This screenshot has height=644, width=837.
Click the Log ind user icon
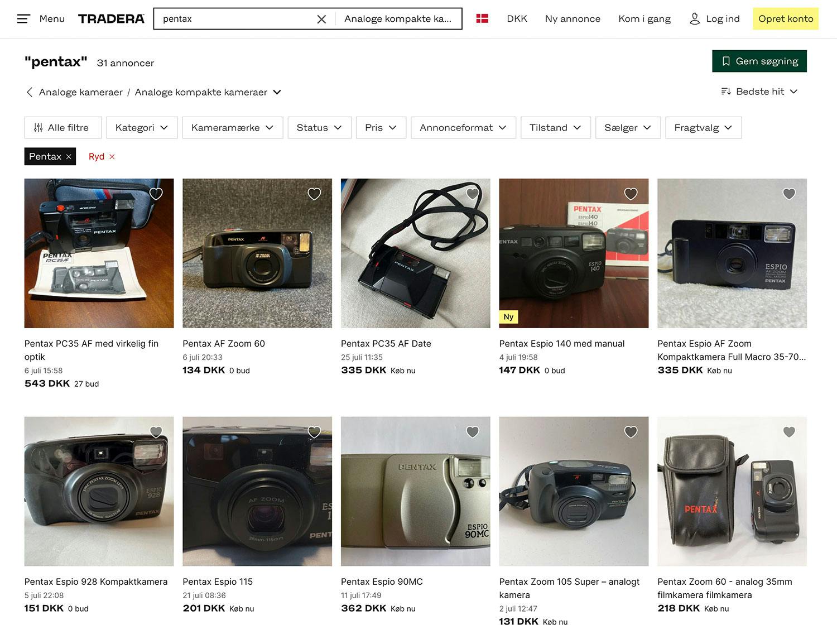pyautogui.click(x=695, y=18)
